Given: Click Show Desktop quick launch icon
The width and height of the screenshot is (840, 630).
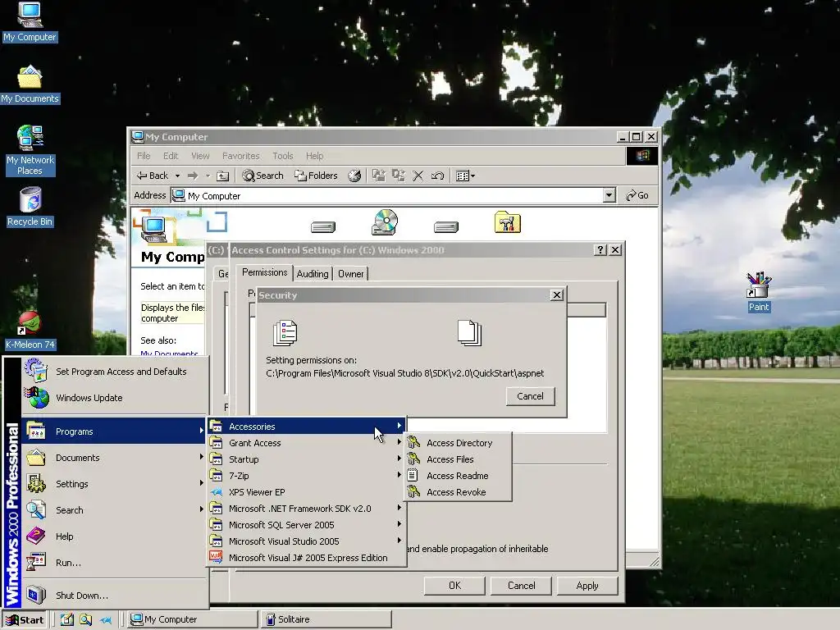Looking at the screenshot, I should (x=66, y=619).
